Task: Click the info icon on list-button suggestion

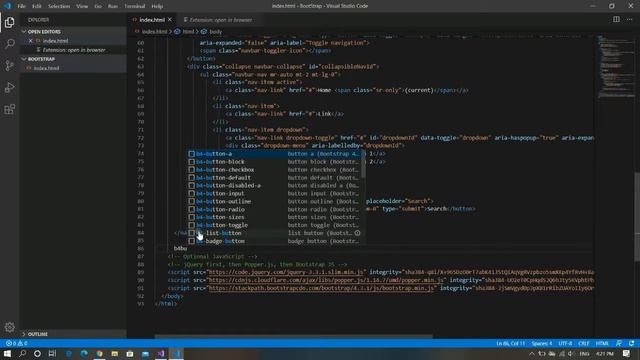Action: 357,233
